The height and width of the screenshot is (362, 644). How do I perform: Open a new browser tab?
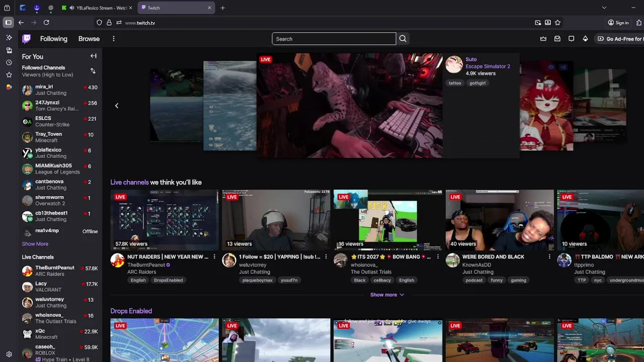coord(222,8)
